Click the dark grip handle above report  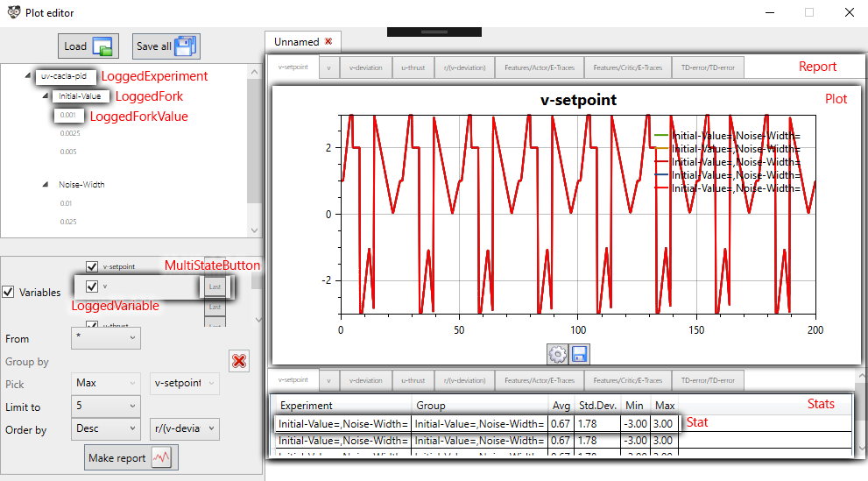pyautogui.click(x=434, y=32)
